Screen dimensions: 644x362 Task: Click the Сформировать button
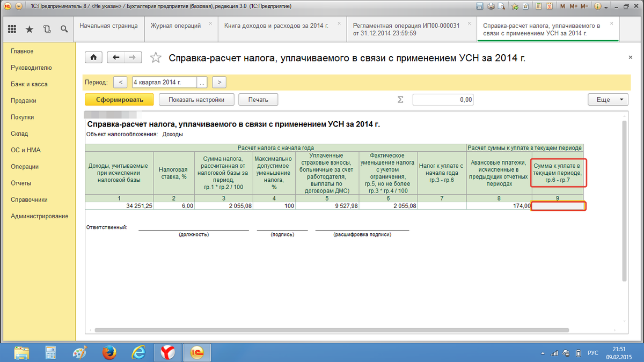point(119,99)
